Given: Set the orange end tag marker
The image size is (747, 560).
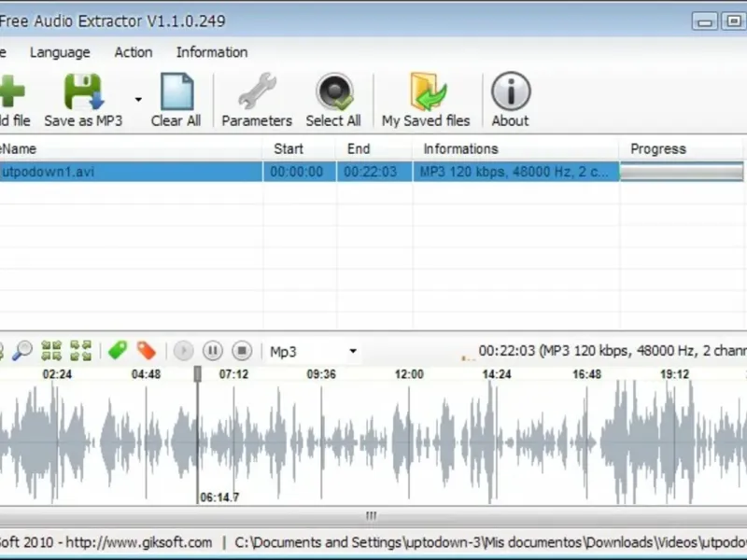Looking at the screenshot, I should pos(147,351).
